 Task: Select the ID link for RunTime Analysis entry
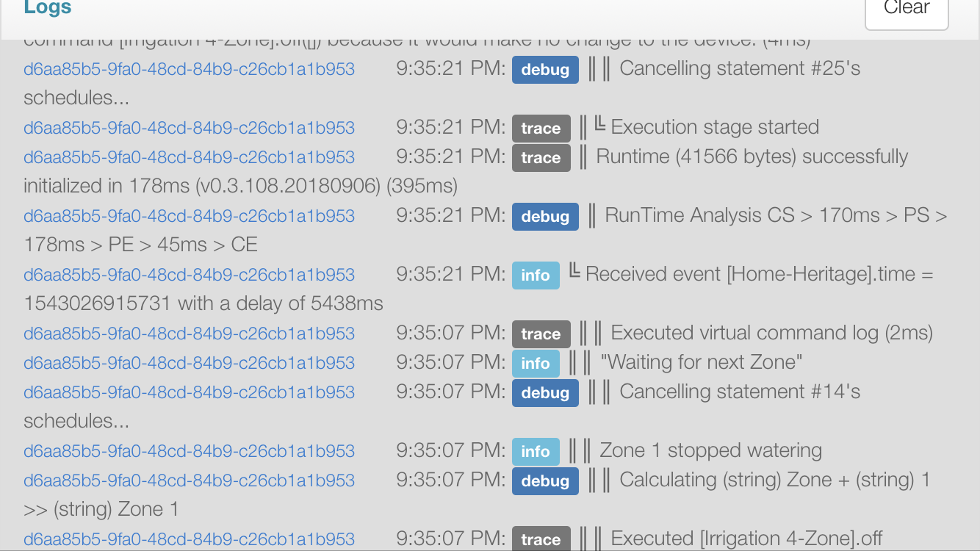[189, 216]
